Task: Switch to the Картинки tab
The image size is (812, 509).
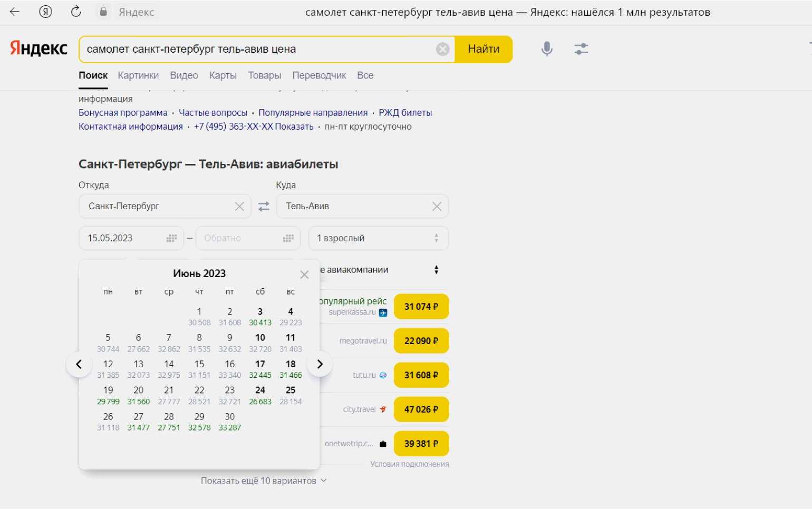Action: (138, 75)
